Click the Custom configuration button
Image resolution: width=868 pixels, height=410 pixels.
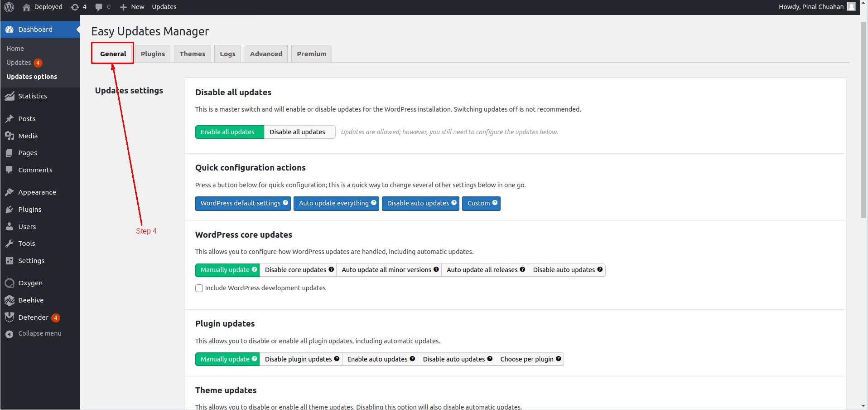pyautogui.click(x=481, y=203)
